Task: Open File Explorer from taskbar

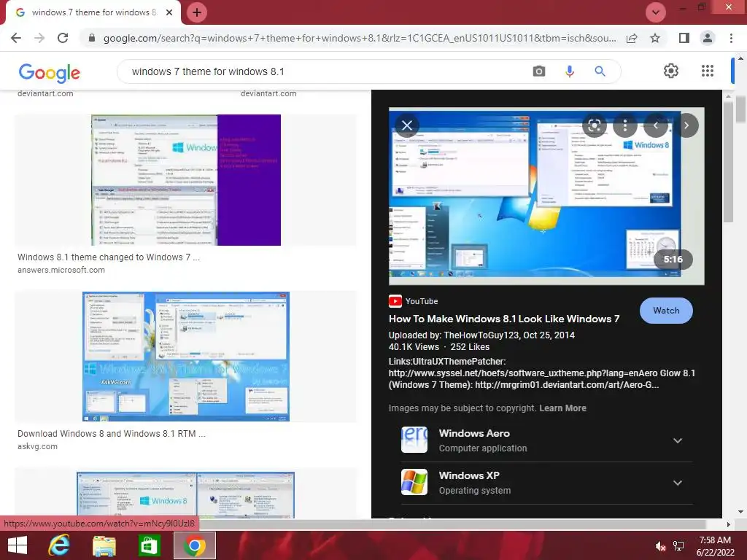Action: [104, 545]
